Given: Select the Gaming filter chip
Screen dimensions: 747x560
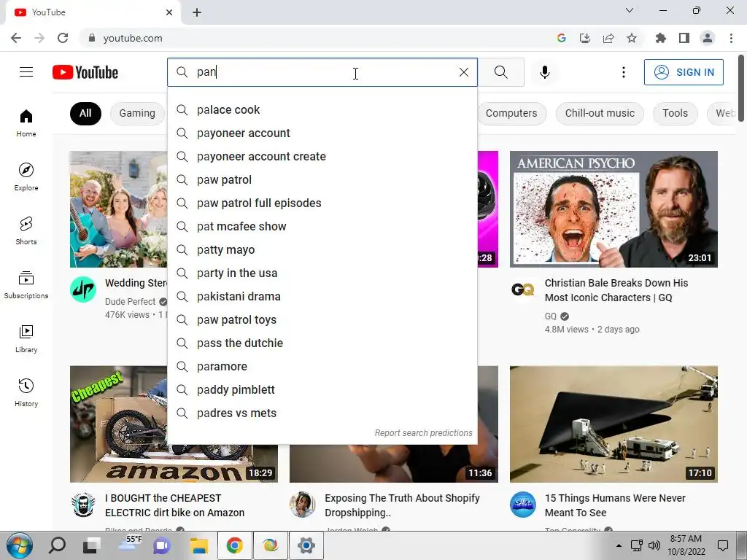Looking at the screenshot, I should click(x=137, y=113).
